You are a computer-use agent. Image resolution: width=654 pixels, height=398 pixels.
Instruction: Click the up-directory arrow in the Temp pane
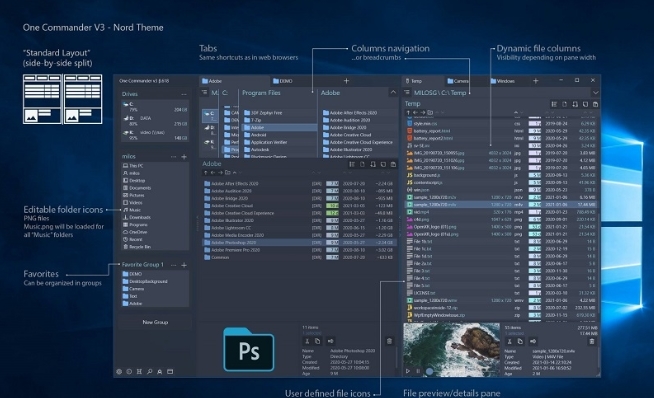pyautogui.click(x=408, y=113)
